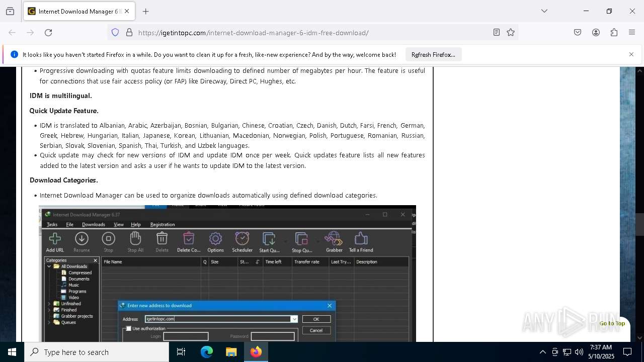Close the Categories panel

(96, 260)
